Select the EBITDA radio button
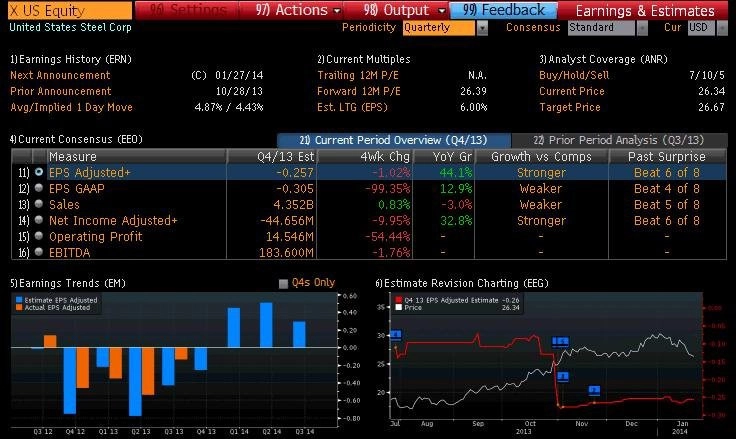This screenshot has width=736, height=439. coord(39,252)
